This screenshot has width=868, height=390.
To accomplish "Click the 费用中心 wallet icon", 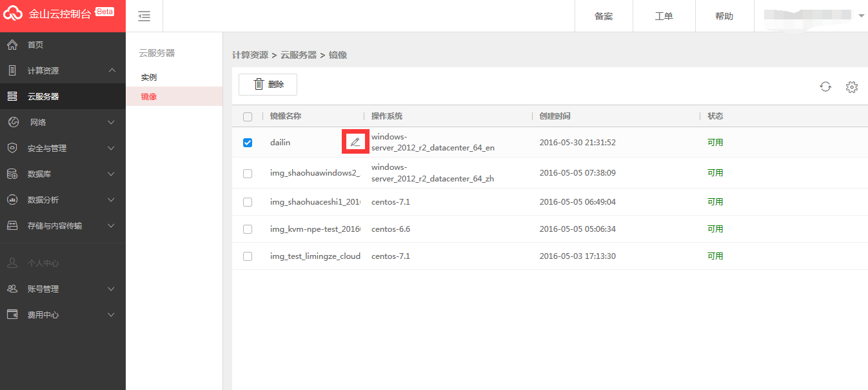I will click(x=12, y=314).
